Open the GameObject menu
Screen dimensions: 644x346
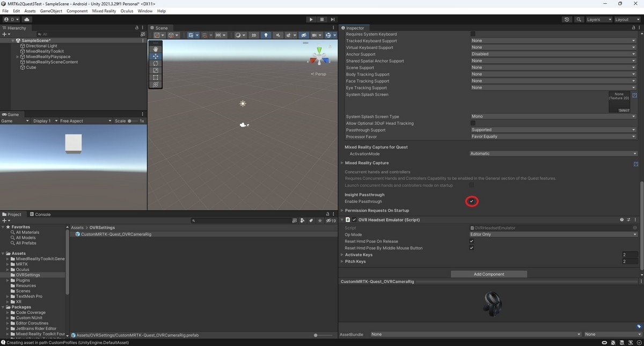coord(52,11)
